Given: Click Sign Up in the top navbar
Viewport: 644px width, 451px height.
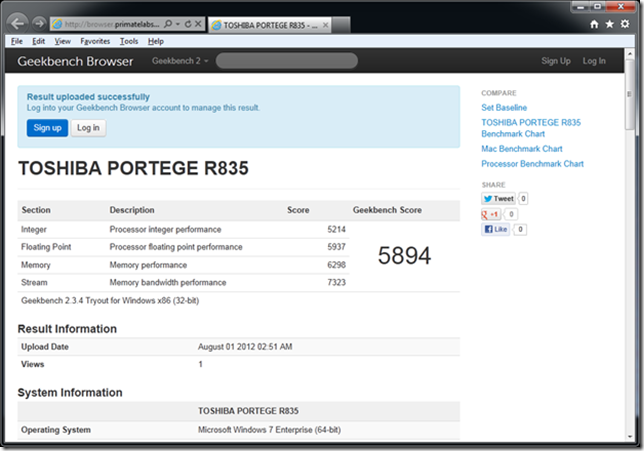Looking at the screenshot, I should 556,61.
